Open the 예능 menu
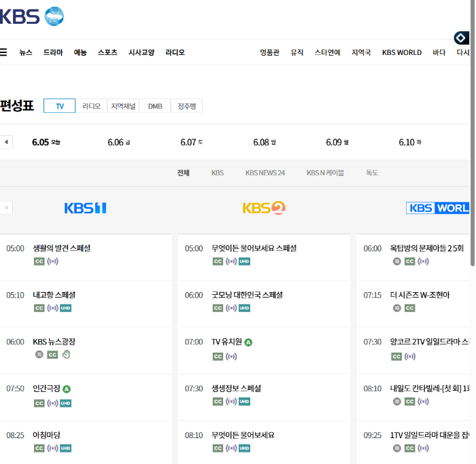 [80, 52]
